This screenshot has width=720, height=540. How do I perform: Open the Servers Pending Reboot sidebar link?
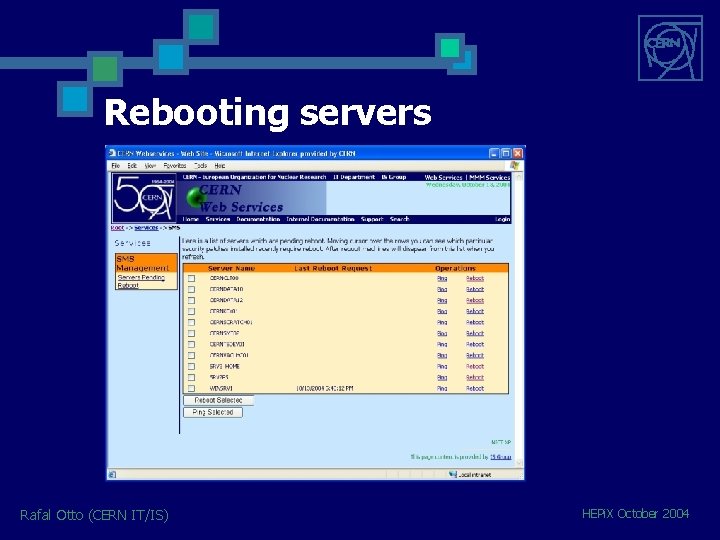(x=140, y=281)
